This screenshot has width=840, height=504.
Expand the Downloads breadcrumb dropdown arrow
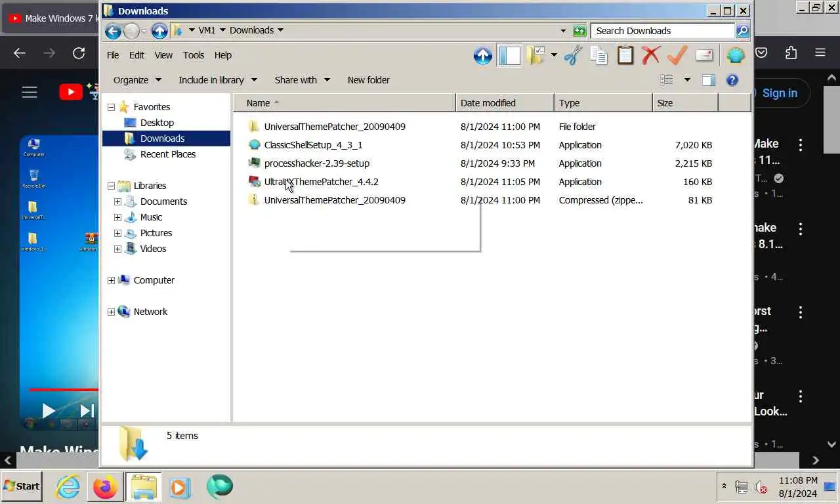(x=280, y=30)
